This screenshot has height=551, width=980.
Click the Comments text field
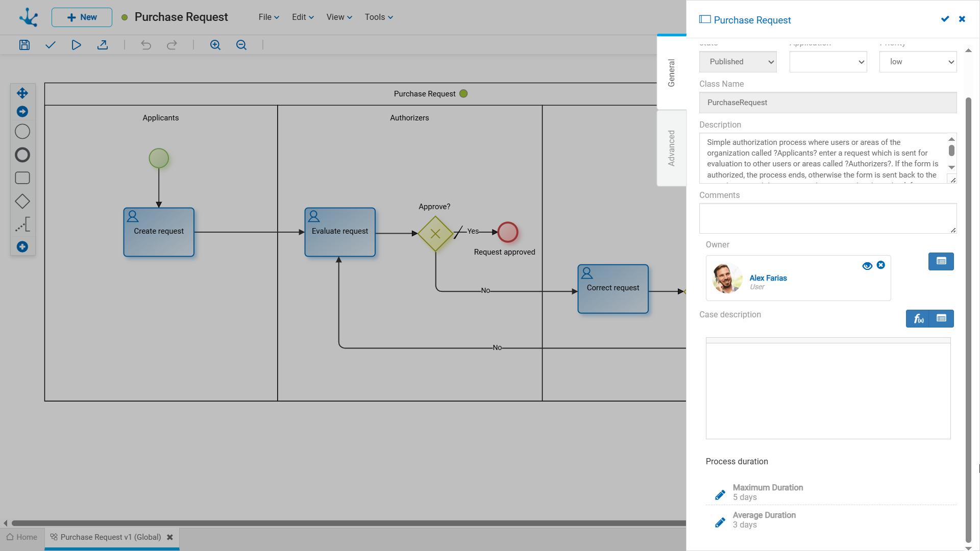pos(827,218)
